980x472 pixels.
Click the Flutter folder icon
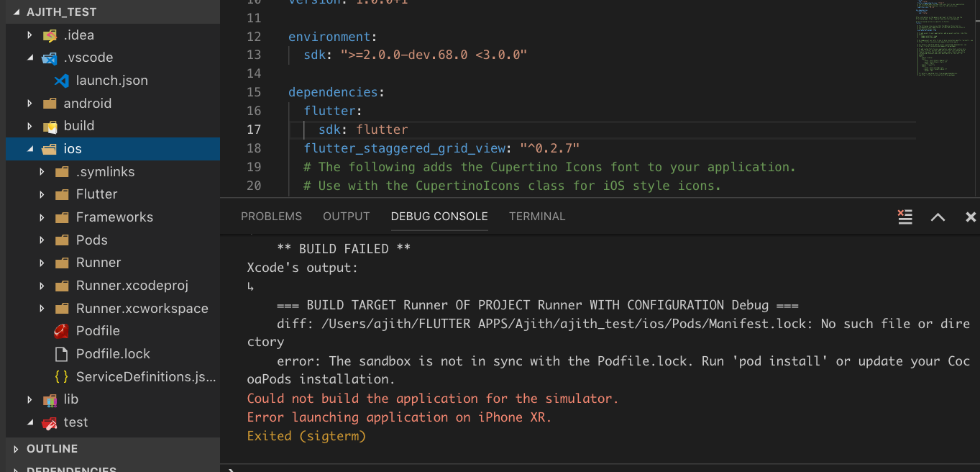point(62,194)
